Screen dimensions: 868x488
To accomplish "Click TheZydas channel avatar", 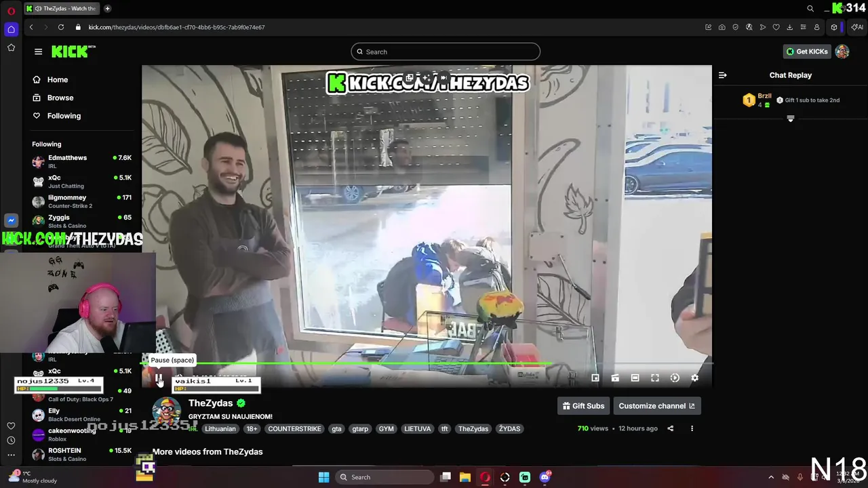I will click(x=166, y=411).
